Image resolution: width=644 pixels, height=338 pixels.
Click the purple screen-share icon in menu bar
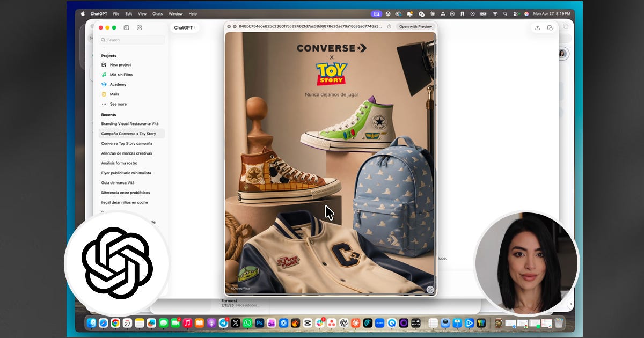click(376, 13)
